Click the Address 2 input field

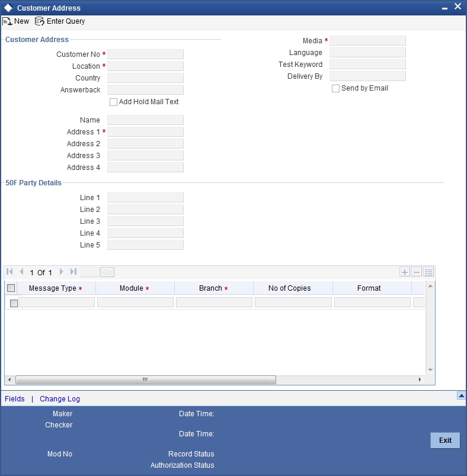click(145, 144)
